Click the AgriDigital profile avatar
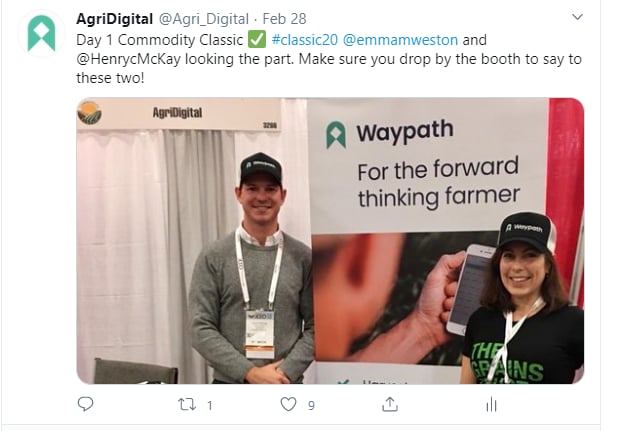Image resolution: width=625 pixels, height=431 pixels. click(x=41, y=33)
